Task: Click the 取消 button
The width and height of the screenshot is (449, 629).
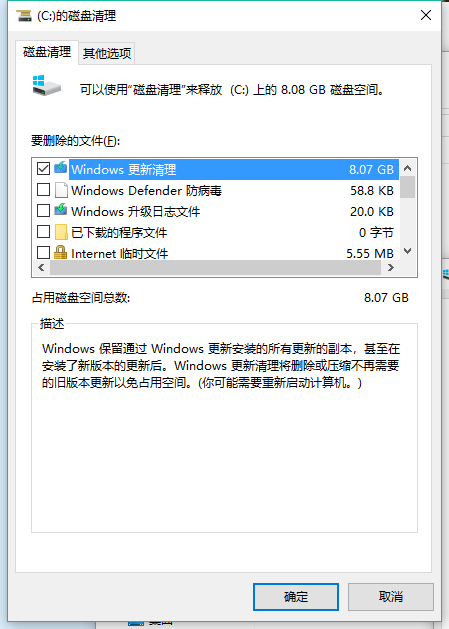Action: pyautogui.click(x=391, y=597)
